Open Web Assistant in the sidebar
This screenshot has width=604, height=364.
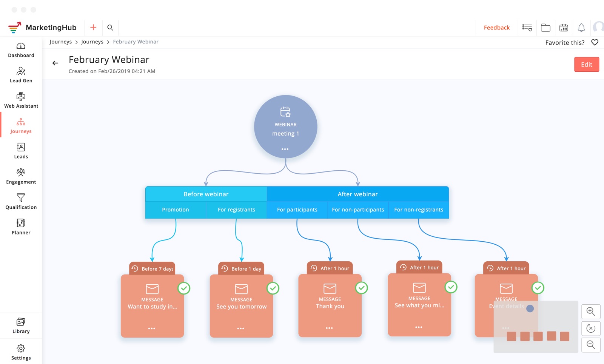21,100
